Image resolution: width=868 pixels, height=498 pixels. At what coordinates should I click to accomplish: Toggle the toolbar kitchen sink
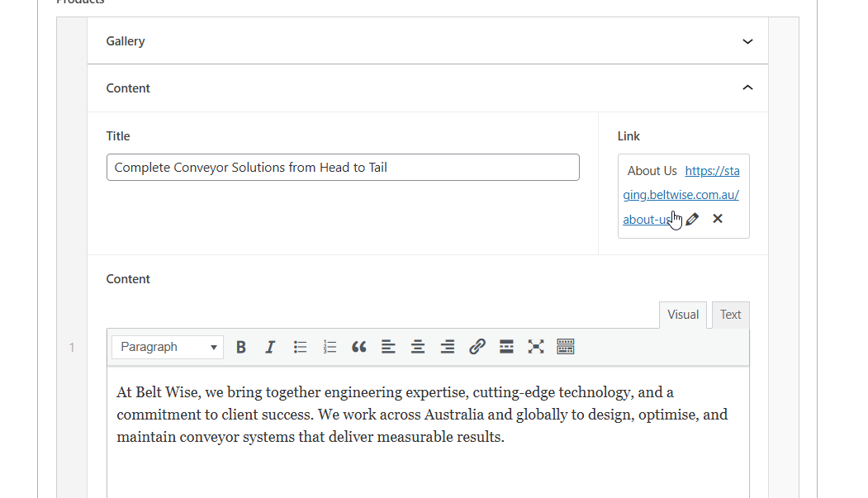[565, 347]
